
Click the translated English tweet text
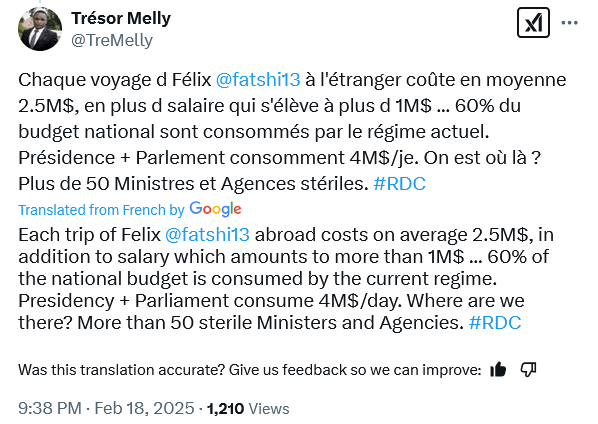(x=286, y=278)
